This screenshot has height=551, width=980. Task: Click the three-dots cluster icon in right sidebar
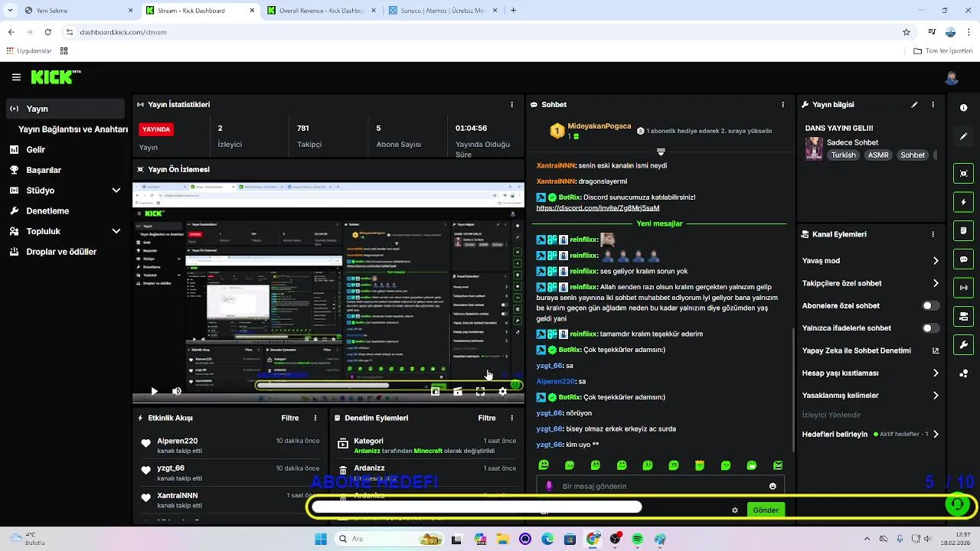click(964, 373)
